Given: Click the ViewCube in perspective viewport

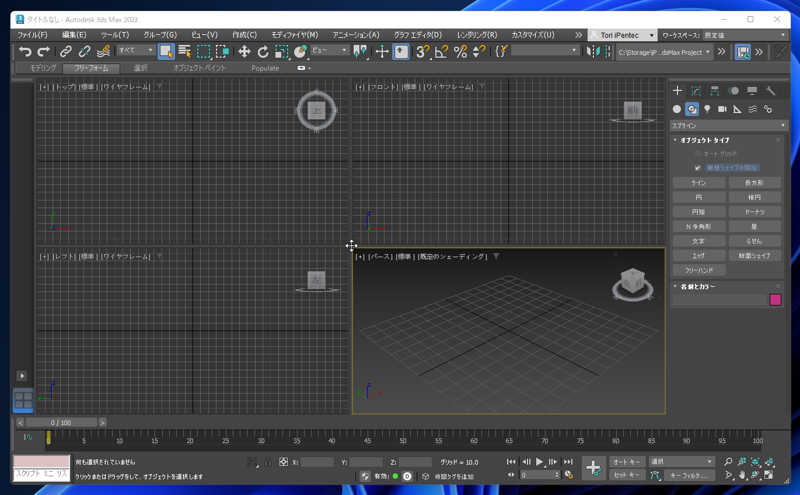Looking at the screenshot, I should (x=633, y=283).
